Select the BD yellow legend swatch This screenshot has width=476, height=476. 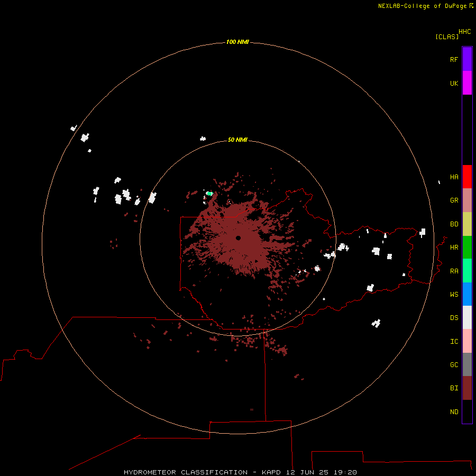tap(467, 224)
